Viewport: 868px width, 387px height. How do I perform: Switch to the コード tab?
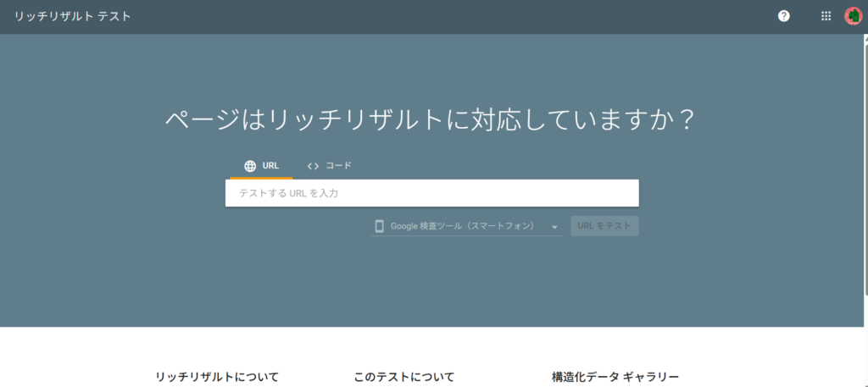click(330, 165)
